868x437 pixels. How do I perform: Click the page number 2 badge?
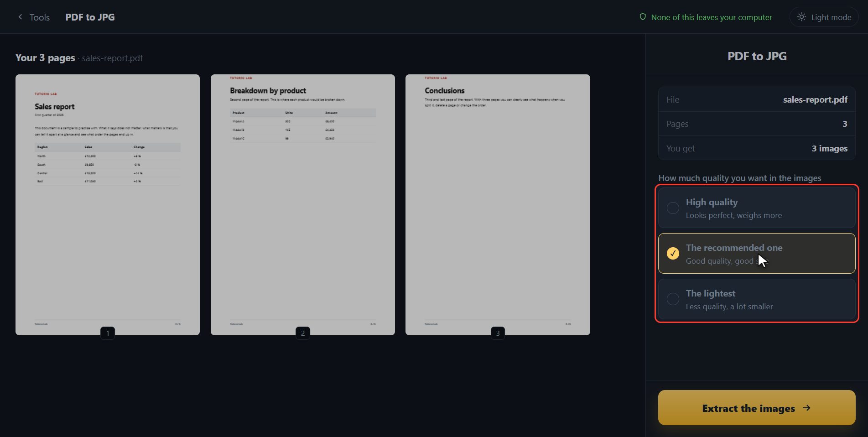[303, 333]
